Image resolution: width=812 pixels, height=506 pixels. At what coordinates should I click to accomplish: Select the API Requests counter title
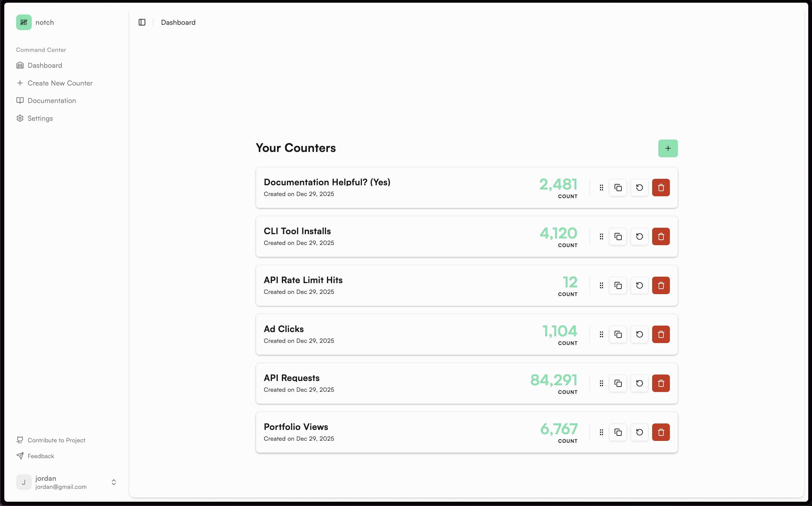tap(292, 378)
